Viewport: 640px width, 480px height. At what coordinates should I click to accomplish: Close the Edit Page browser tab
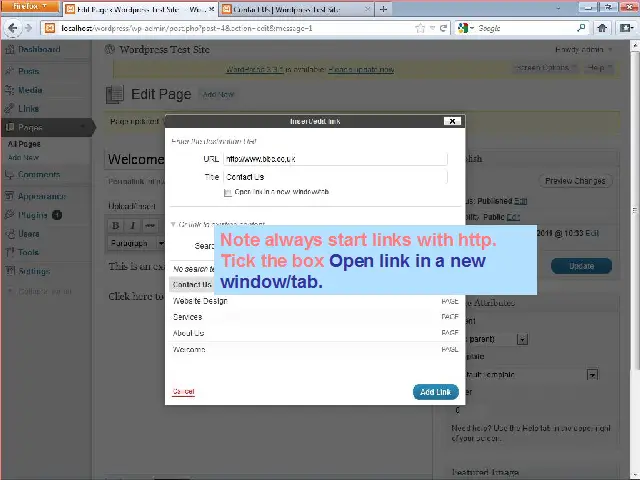pyautogui.click(x=212, y=9)
